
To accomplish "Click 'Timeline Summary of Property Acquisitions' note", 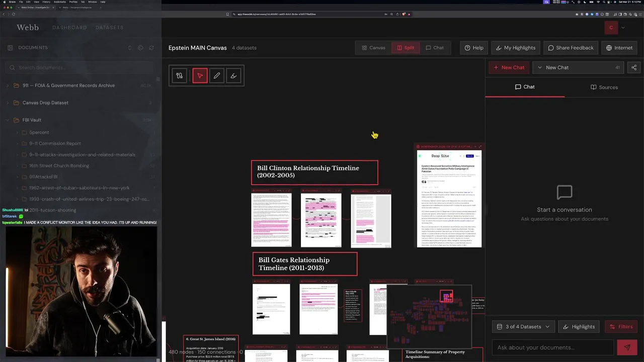I will [x=443, y=354].
